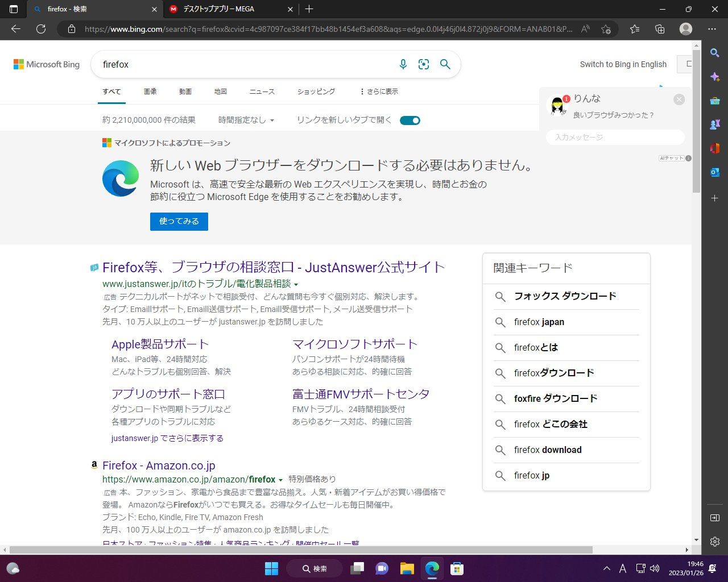This screenshot has width=728, height=582.
Task: Open dropdown arrow beside justanswer.jp URL
Action: pos(296,284)
